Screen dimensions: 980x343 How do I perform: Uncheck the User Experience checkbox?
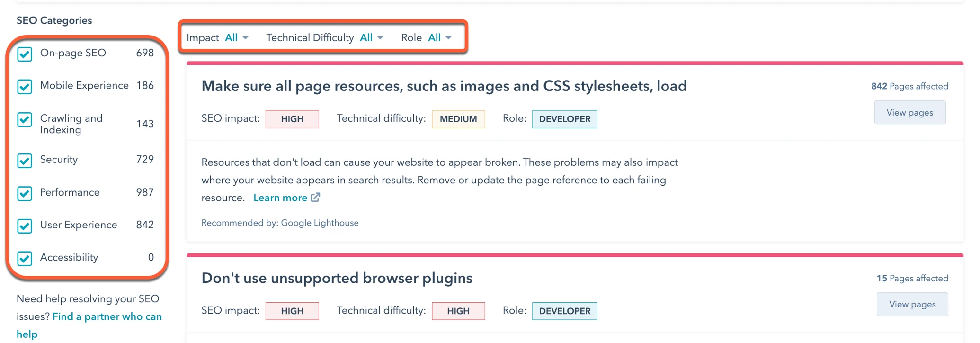click(x=25, y=226)
